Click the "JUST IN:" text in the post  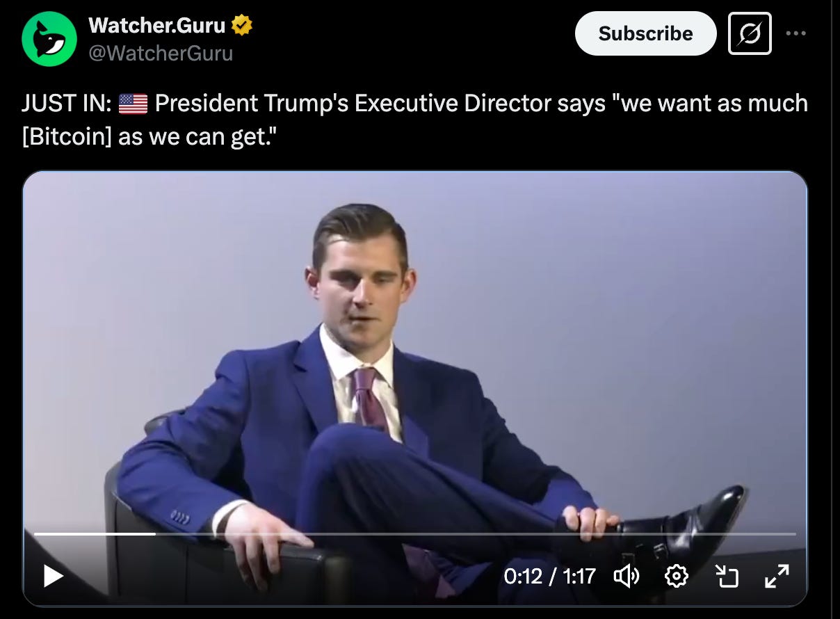[67, 104]
